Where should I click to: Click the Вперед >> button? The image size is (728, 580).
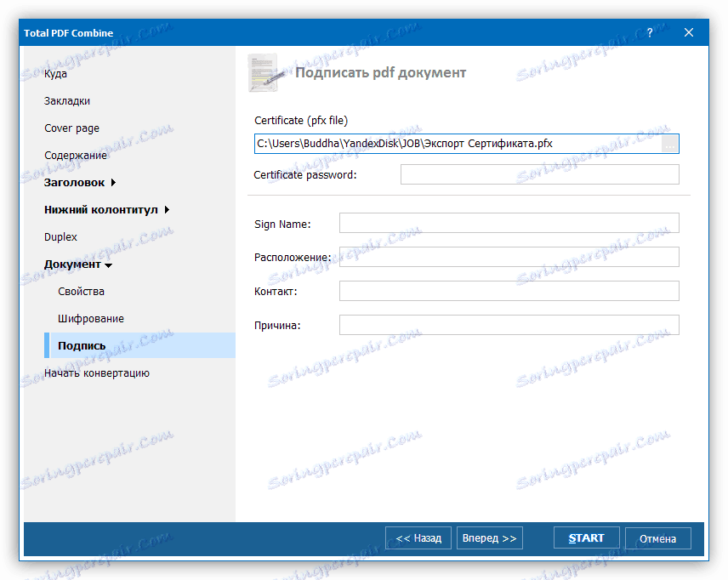pyautogui.click(x=489, y=537)
